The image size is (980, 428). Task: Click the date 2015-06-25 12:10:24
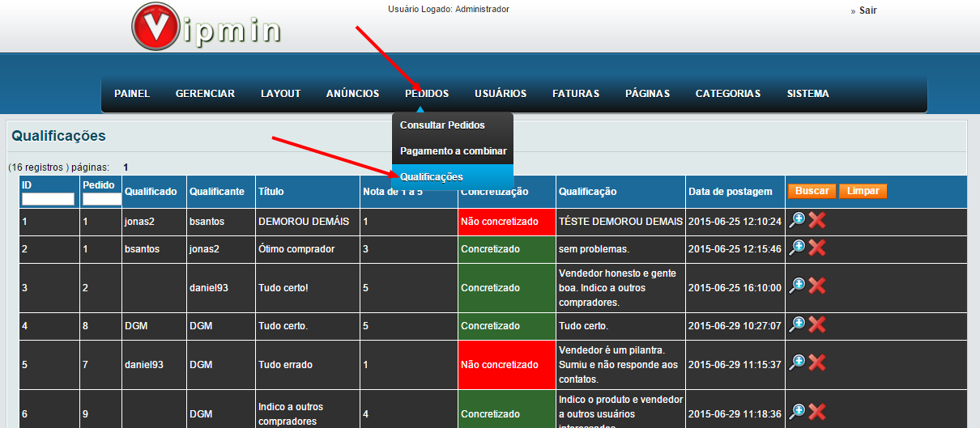(x=735, y=221)
